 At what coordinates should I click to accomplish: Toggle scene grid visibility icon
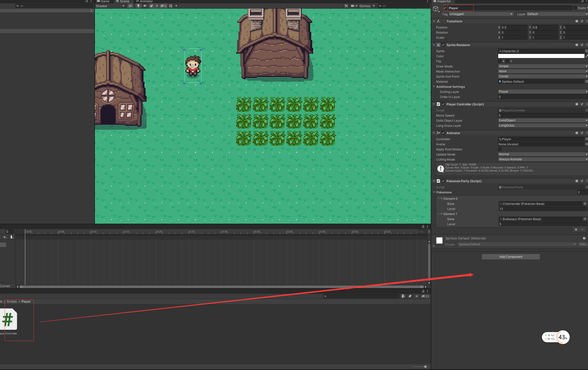[x=171, y=6]
